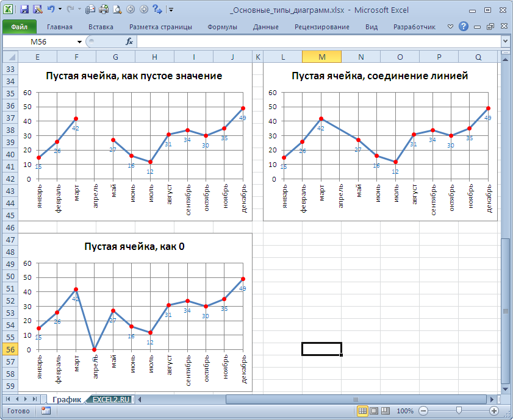This screenshot has width=513, height=420.
Task: Select chart title 'Пустая ячейка, как 0'
Action: tap(134, 246)
